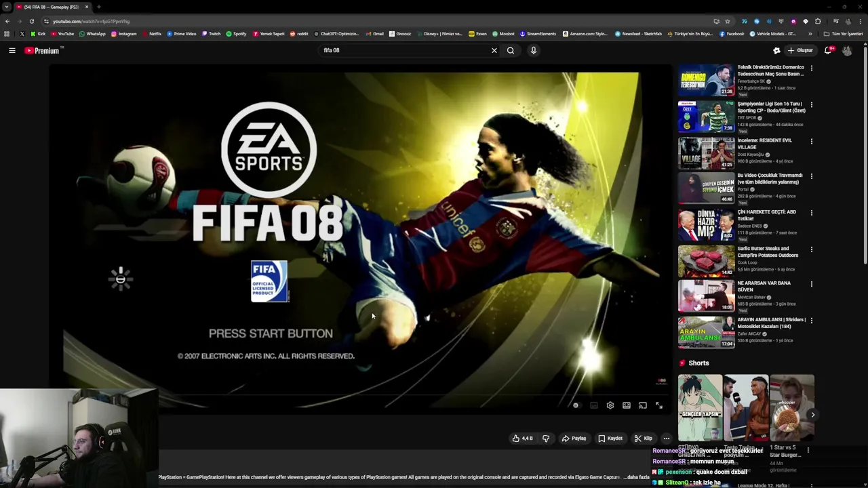Bookmark this page with the star icon

pos(728,21)
